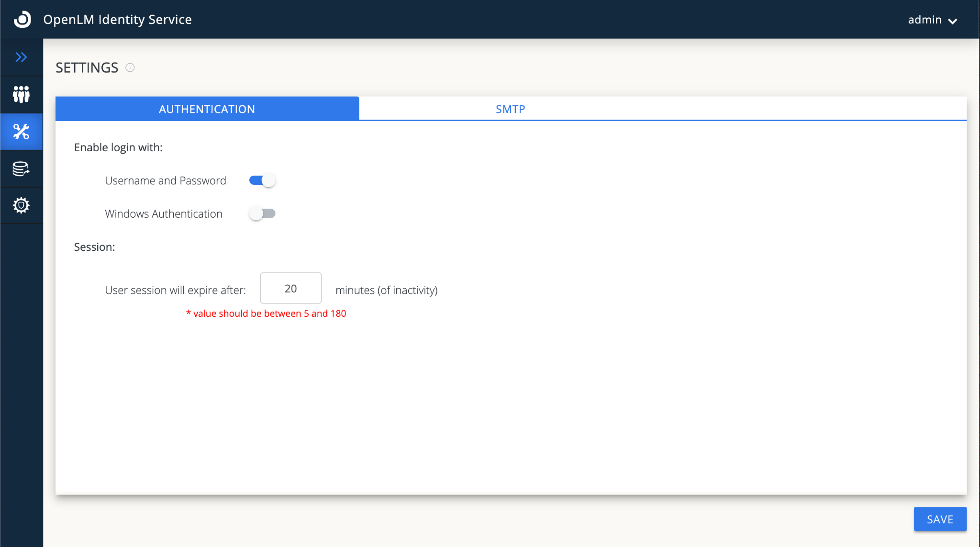Select the wrench and screwdriver Settings icon
This screenshot has height=547, width=980.
[x=21, y=132]
